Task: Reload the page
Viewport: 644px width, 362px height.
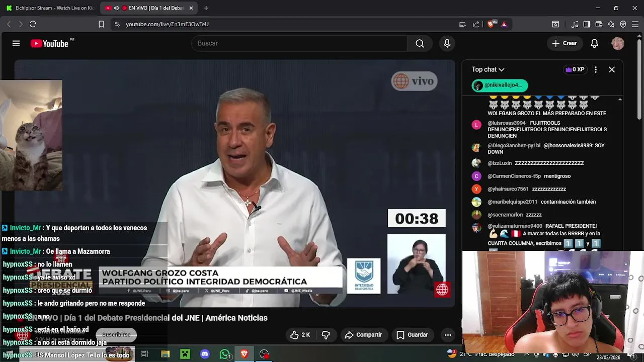Action: pos(33,24)
